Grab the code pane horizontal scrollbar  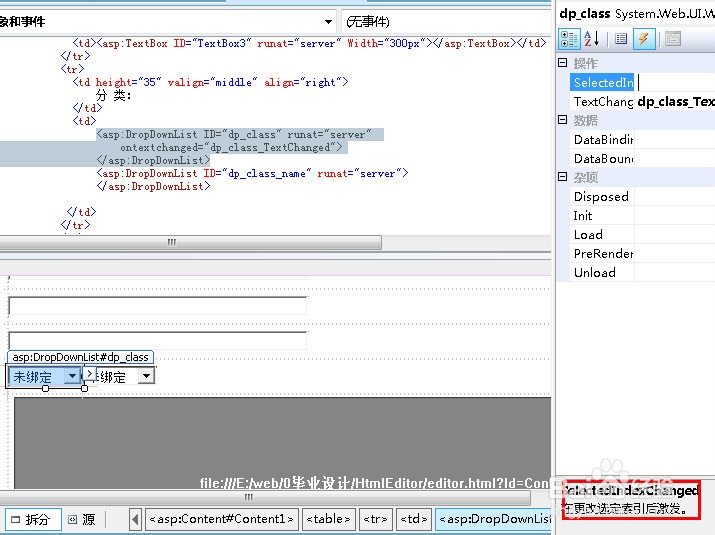point(190,242)
